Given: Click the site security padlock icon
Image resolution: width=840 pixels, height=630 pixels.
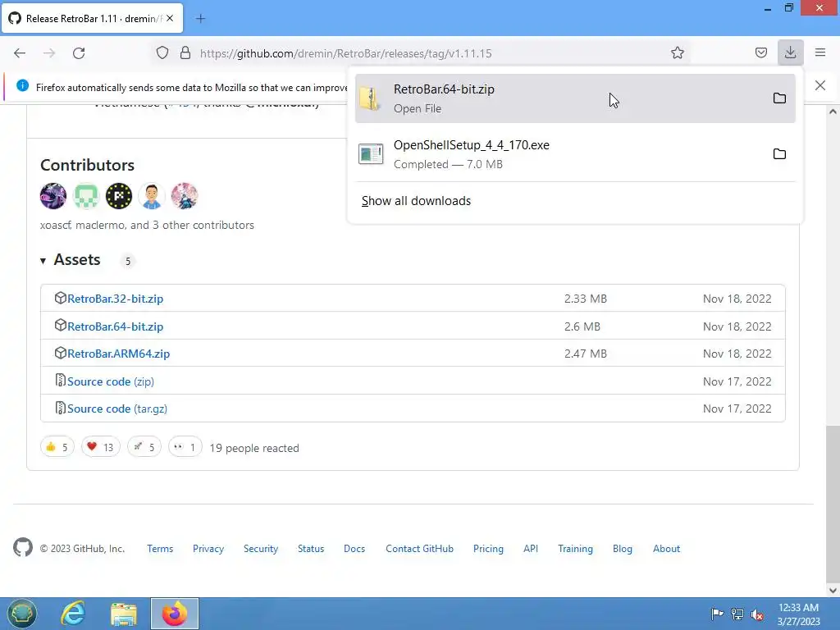Looking at the screenshot, I should (185, 53).
